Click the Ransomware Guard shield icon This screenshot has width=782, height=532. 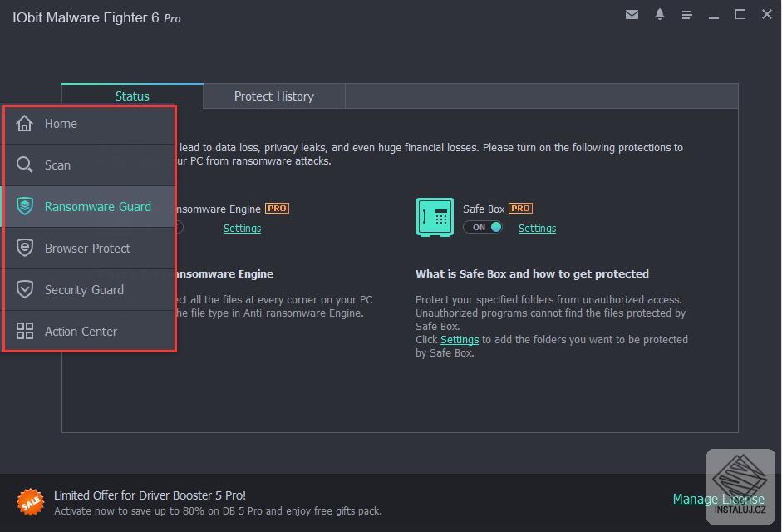(x=24, y=206)
